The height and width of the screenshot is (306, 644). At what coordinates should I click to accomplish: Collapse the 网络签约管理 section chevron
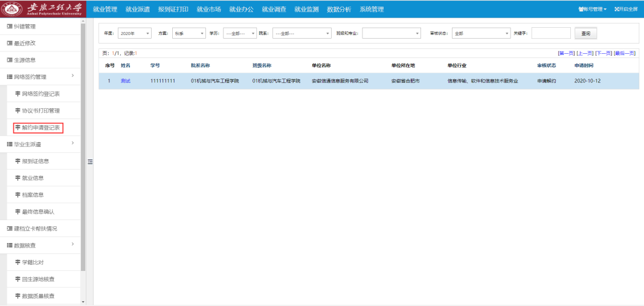click(x=72, y=76)
